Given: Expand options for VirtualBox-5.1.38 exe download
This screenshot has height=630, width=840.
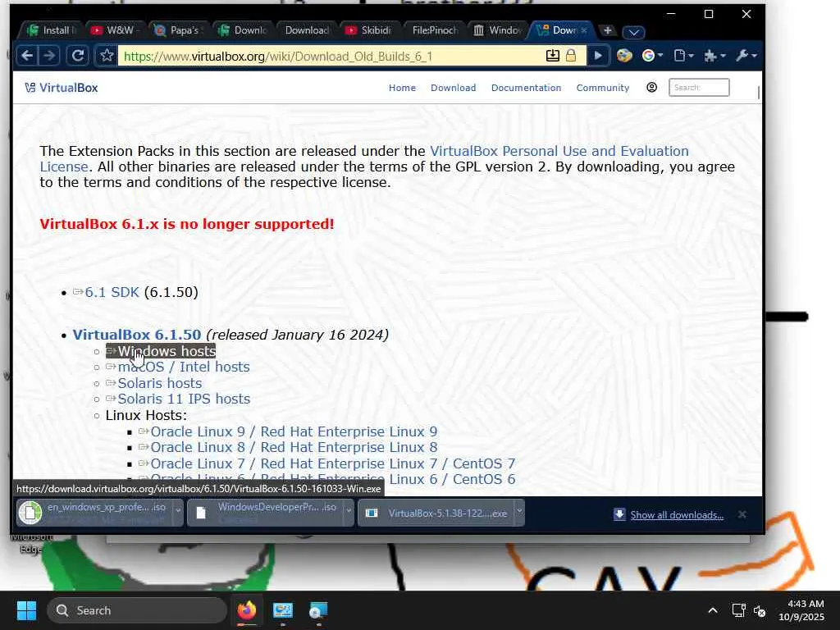Looking at the screenshot, I should (x=519, y=513).
